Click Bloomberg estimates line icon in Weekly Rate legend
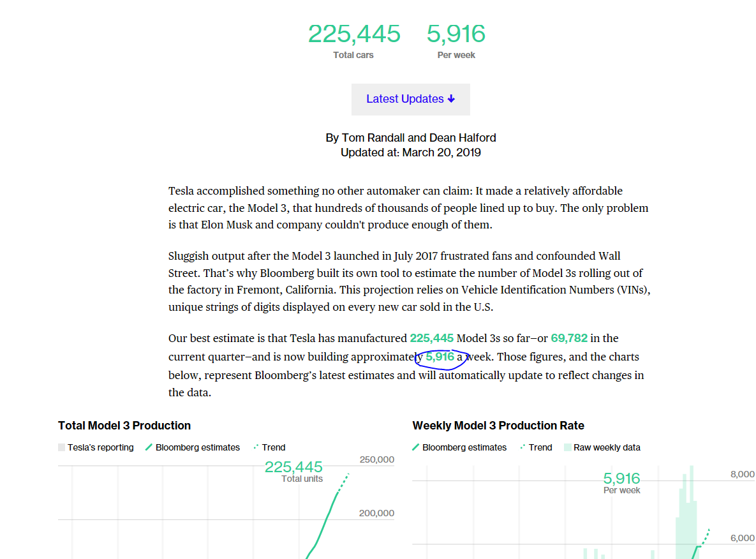The image size is (756, 559). [416, 447]
